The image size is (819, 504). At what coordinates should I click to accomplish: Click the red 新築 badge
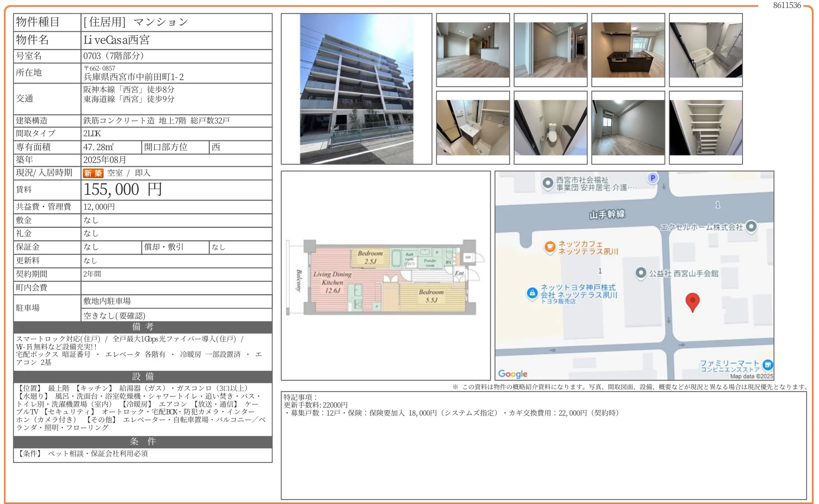point(93,173)
